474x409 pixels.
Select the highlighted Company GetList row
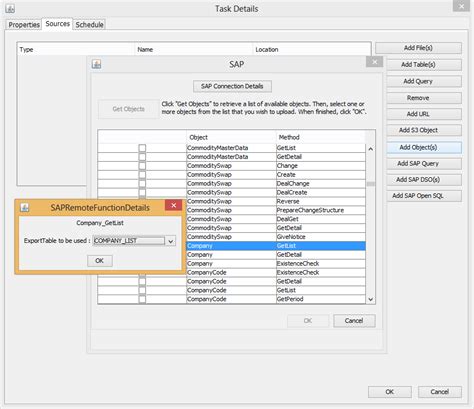click(276, 246)
